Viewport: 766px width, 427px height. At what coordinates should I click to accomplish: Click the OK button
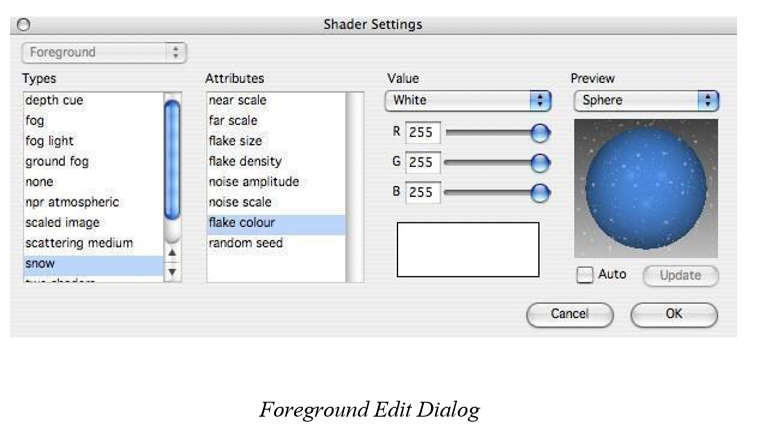coord(674,314)
